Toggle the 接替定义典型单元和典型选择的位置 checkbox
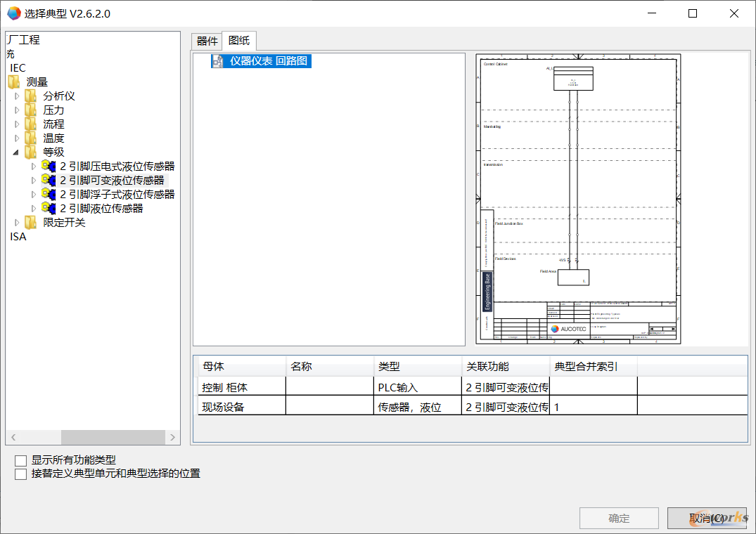The height and width of the screenshot is (534, 756). coord(21,474)
